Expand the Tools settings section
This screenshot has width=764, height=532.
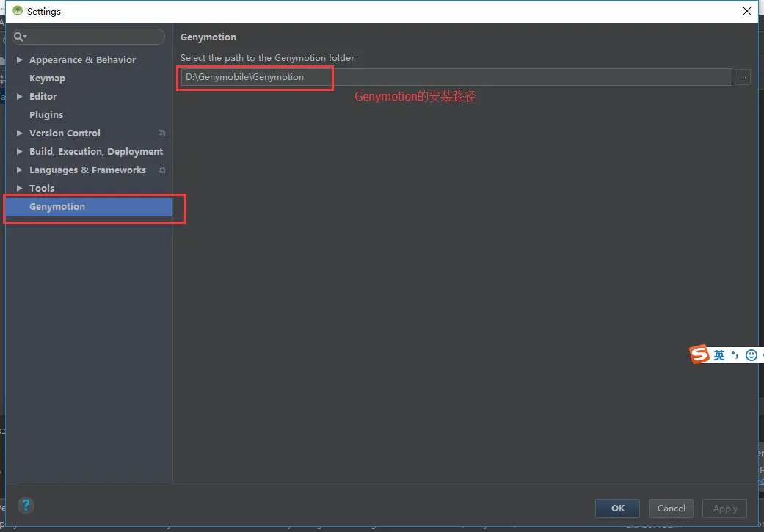coord(20,188)
